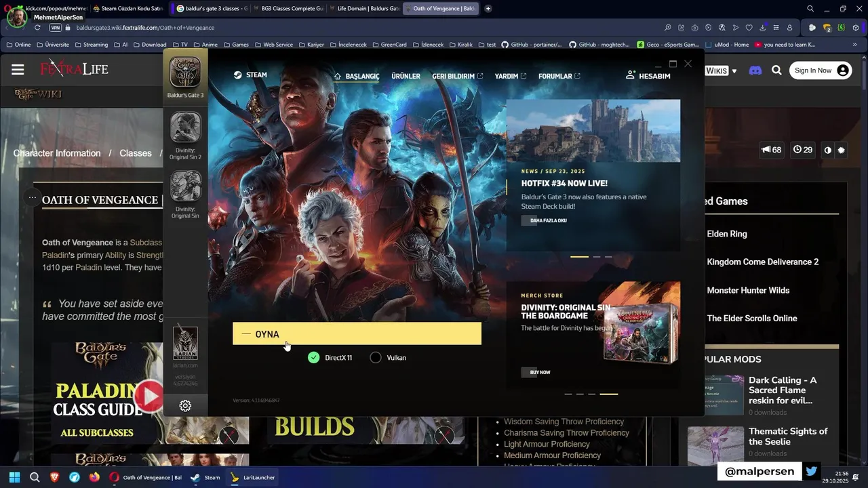
Task: Select Divinity: Original Sin 2 game icon
Action: (185, 128)
